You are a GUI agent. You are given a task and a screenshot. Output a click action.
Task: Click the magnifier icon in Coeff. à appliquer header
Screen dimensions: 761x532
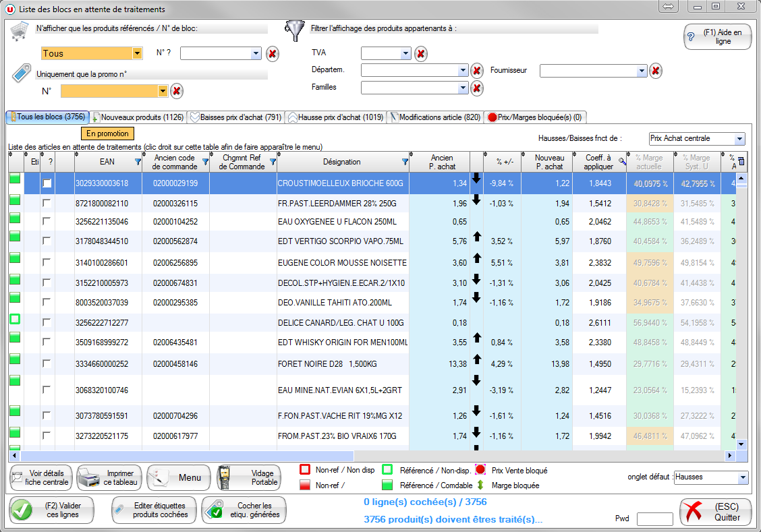(622, 162)
